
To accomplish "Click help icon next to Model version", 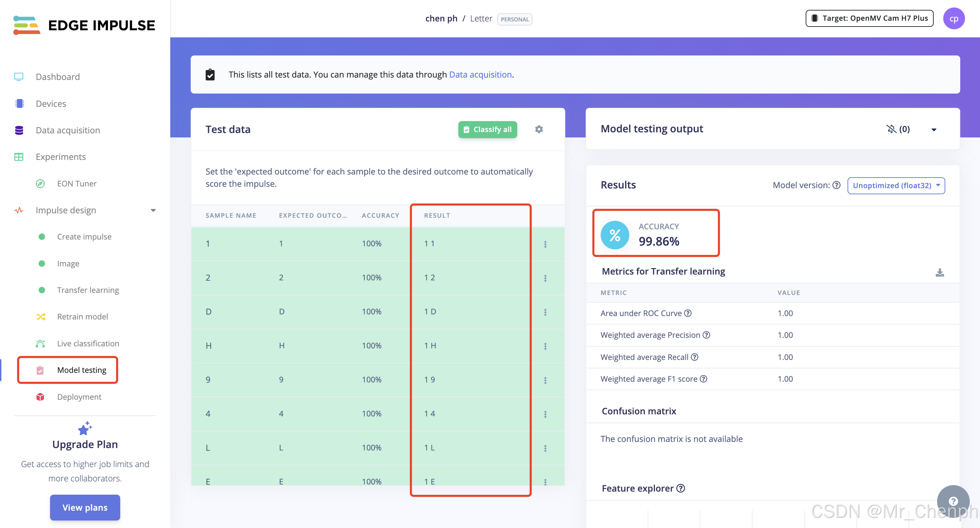I will tap(836, 185).
